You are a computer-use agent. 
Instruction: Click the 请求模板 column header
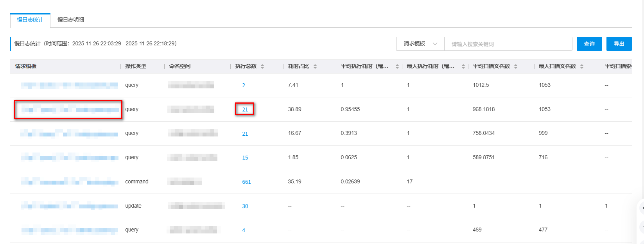click(x=26, y=66)
